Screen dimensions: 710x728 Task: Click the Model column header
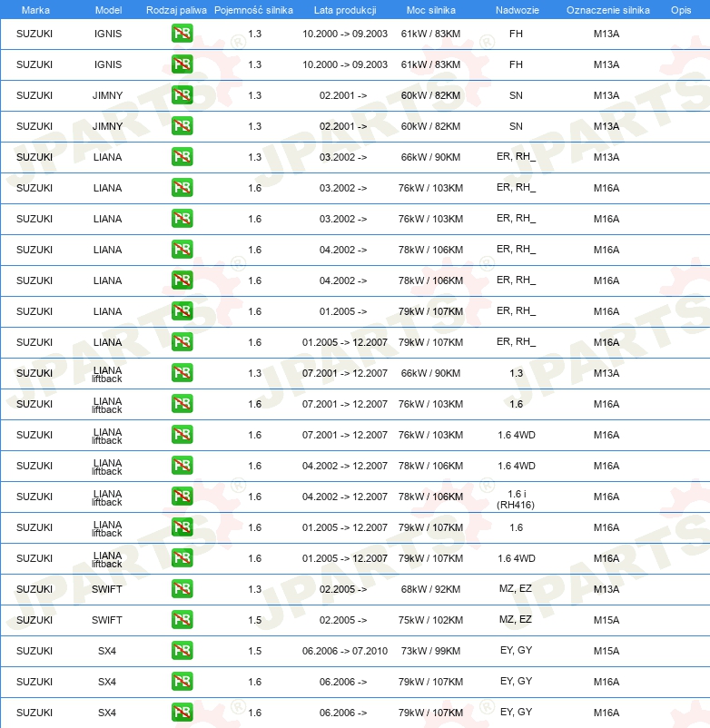coord(108,10)
